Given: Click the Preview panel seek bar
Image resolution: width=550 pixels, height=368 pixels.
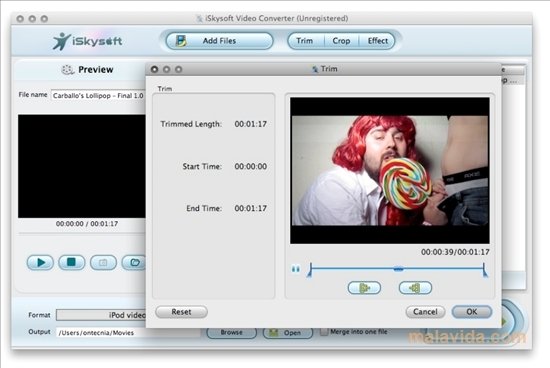Looking at the screenshot, I should pyautogui.click(x=82, y=233).
